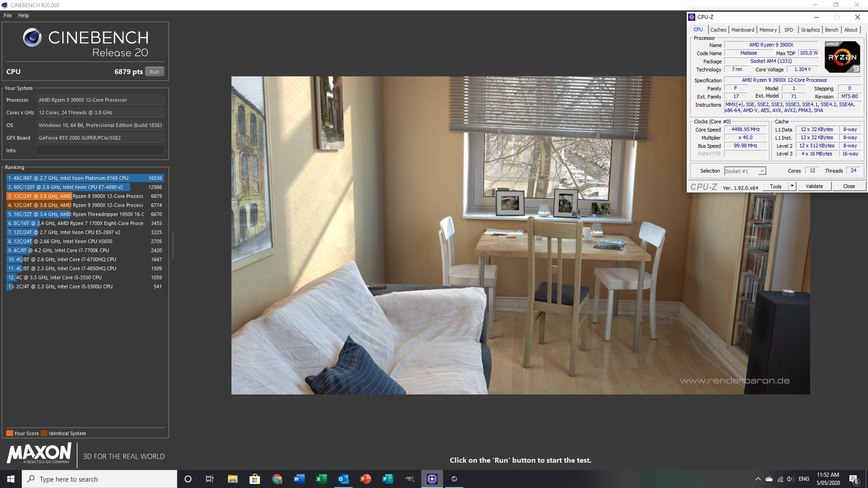Open the taskbar clock and date
This screenshot has height=488, width=868.
click(x=828, y=479)
